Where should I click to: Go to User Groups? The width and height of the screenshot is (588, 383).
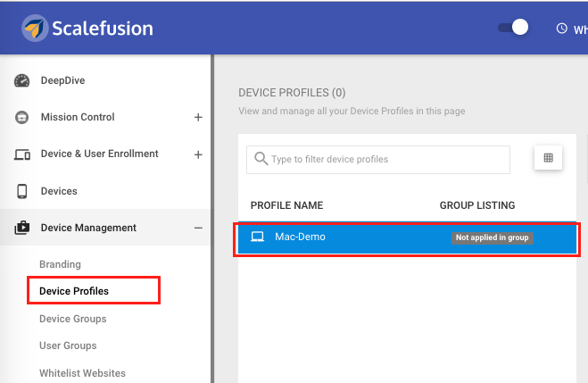68,346
